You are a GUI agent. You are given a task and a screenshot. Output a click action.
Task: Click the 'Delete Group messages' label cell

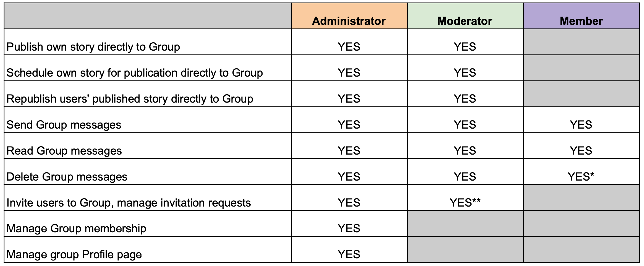[x=148, y=172]
